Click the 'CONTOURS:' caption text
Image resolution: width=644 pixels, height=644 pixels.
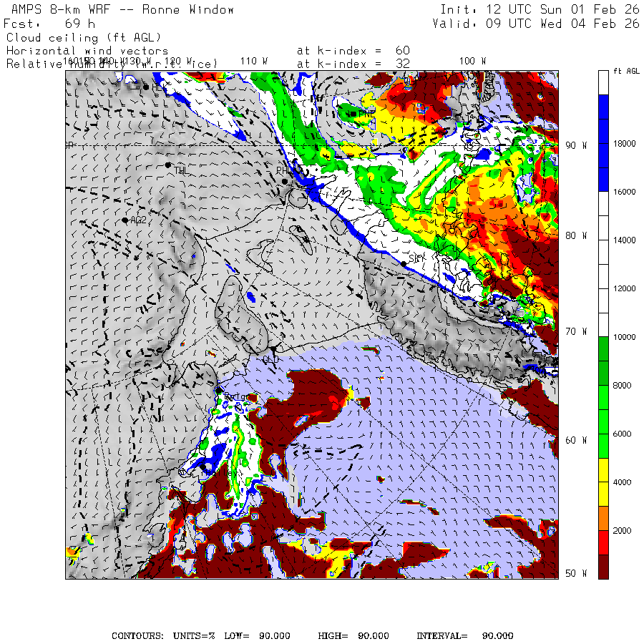(x=137, y=636)
